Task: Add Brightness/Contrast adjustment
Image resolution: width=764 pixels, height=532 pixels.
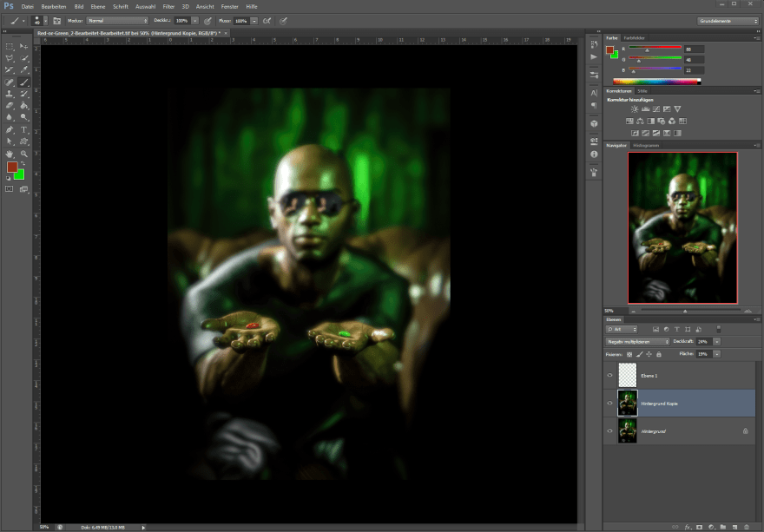Action: pos(635,109)
